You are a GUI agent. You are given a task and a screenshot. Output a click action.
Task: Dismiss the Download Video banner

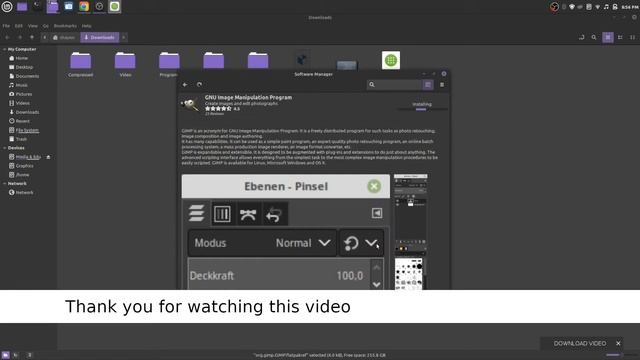point(618,343)
